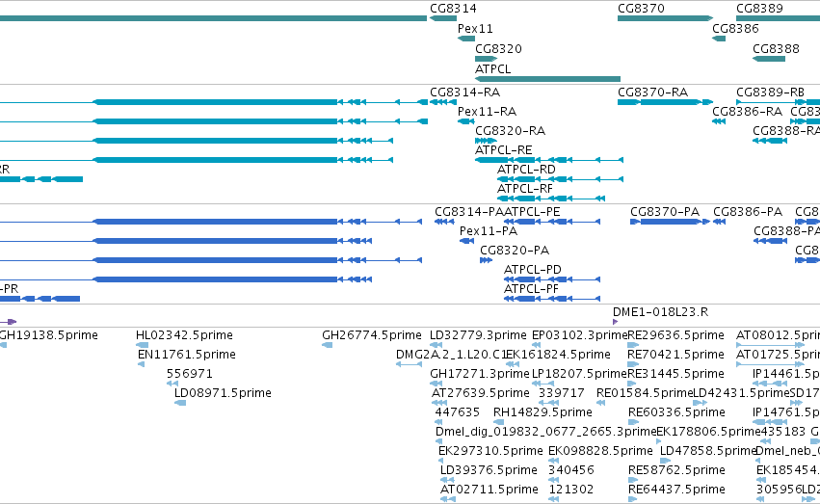Click the EN11761.5prime EST label
Viewport: 820px width, 504px height.
187,355
